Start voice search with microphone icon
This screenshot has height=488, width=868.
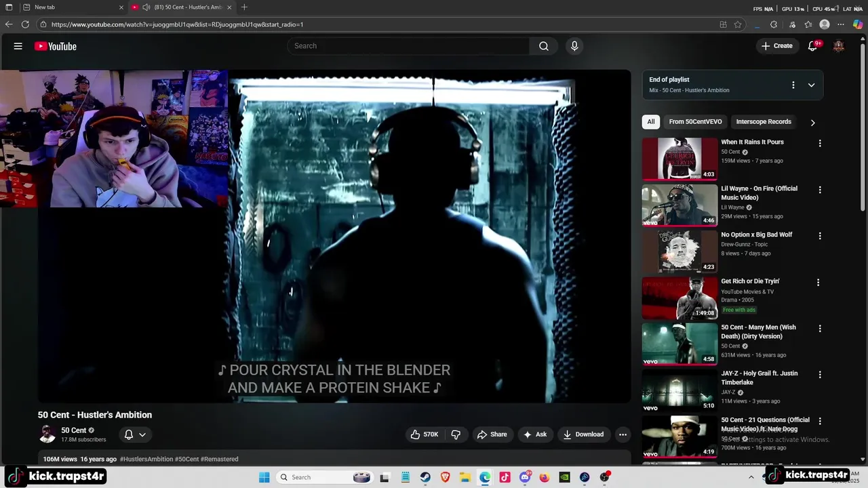(x=574, y=46)
